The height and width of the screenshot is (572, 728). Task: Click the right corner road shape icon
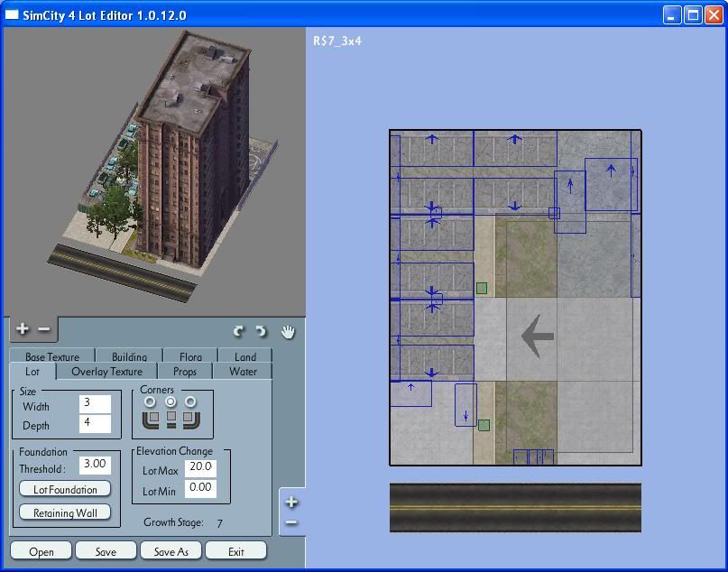[x=191, y=420]
